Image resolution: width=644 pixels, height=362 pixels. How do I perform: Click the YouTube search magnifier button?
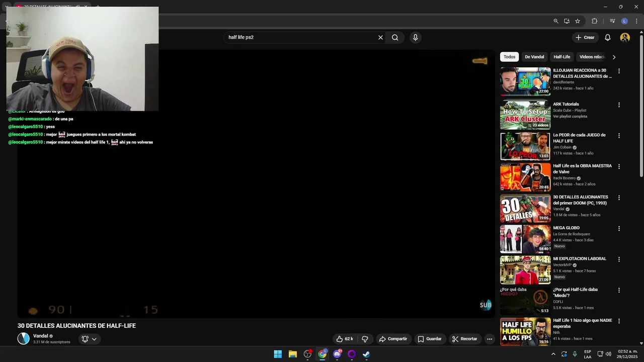[395, 37]
